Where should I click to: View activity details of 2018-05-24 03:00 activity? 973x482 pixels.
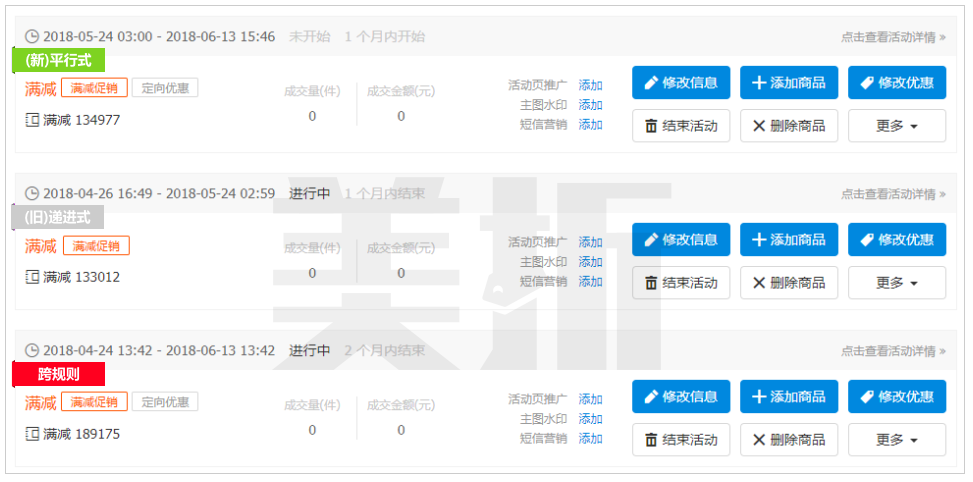point(893,37)
